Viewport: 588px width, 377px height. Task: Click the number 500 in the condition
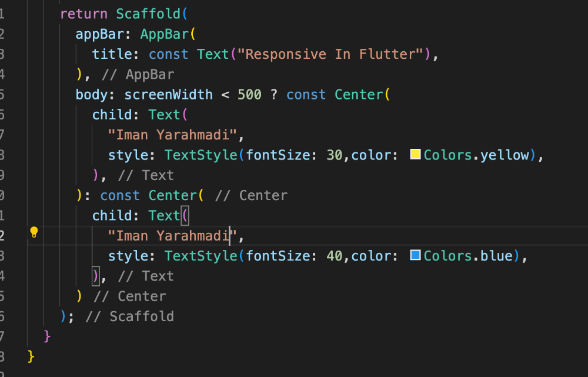(x=249, y=95)
